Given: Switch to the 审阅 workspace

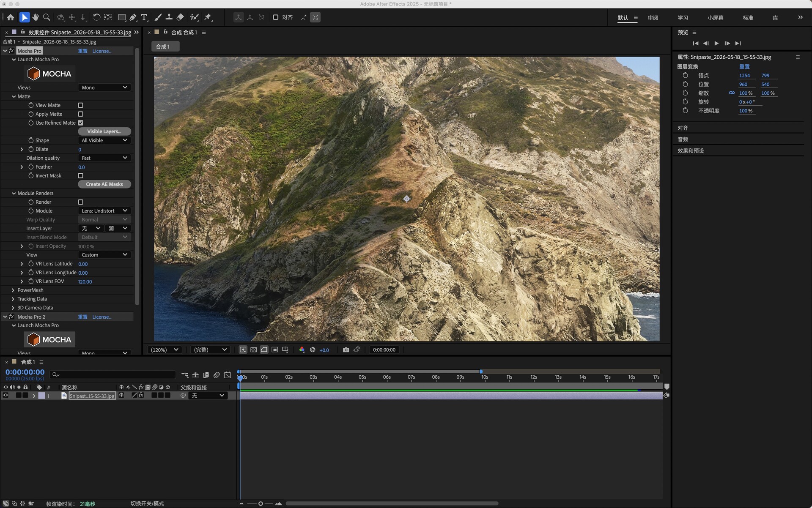Looking at the screenshot, I should tap(653, 18).
